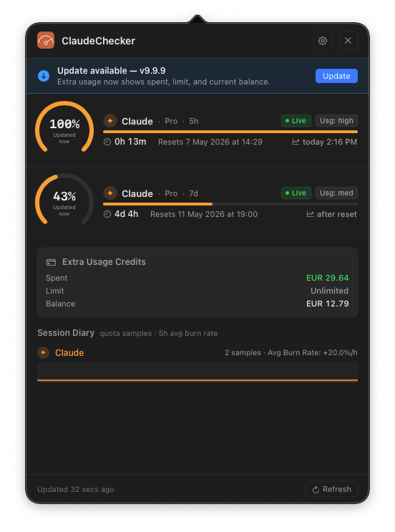Click the clock icon beside 4d 4h
Screen dimensions: 395x532
[x=107, y=214]
